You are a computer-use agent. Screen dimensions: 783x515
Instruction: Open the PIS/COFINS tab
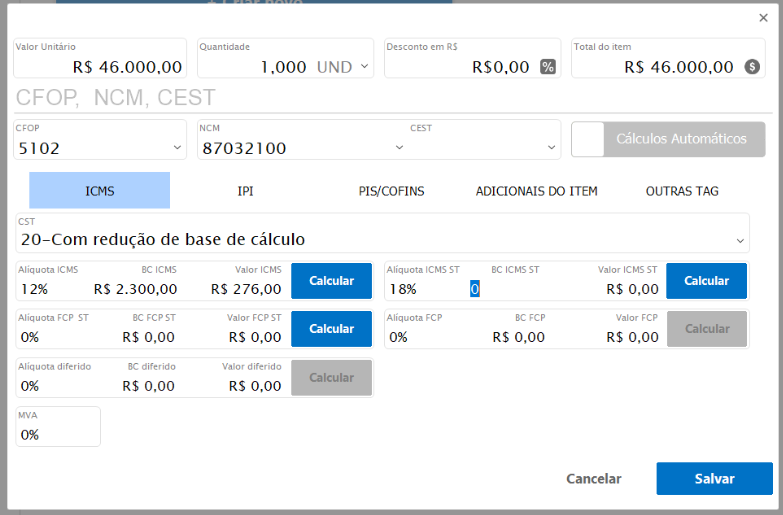(391, 191)
